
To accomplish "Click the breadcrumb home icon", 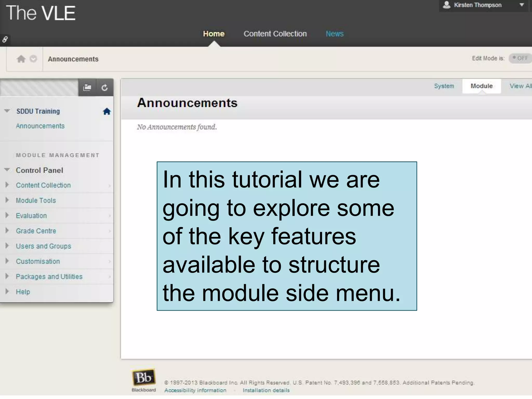I will click(x=21, y=59).
